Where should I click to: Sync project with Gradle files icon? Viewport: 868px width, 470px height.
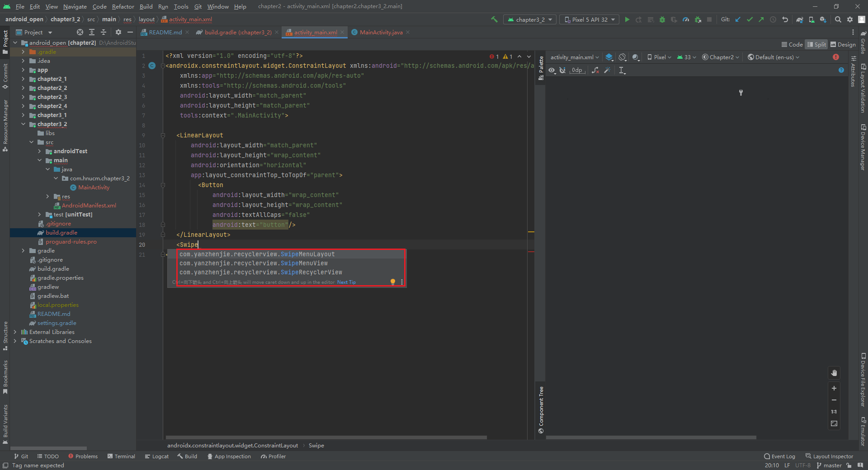pos(800,19)
